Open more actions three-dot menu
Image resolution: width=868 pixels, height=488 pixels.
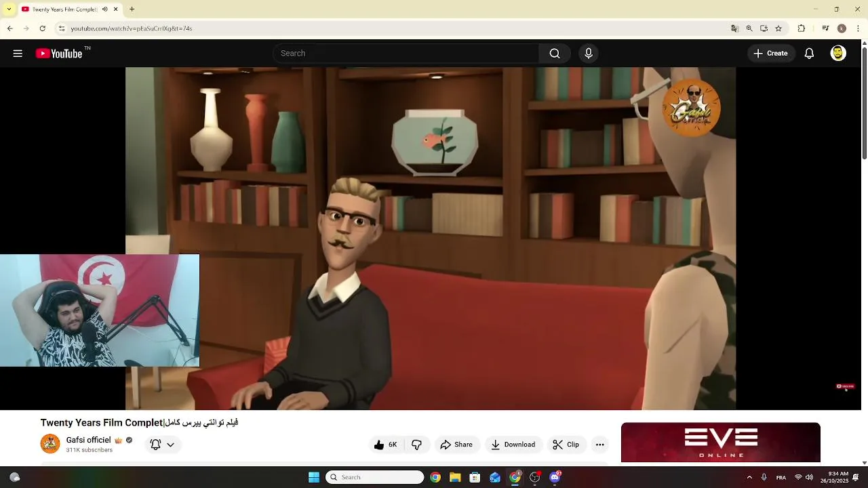pyautogui.click(x=599, y=445)
